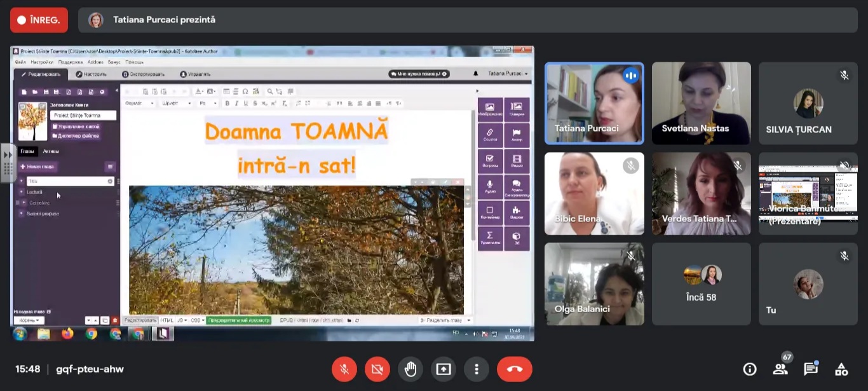
Task: Raise your hand in the meeting
Action: coord(410,369)
